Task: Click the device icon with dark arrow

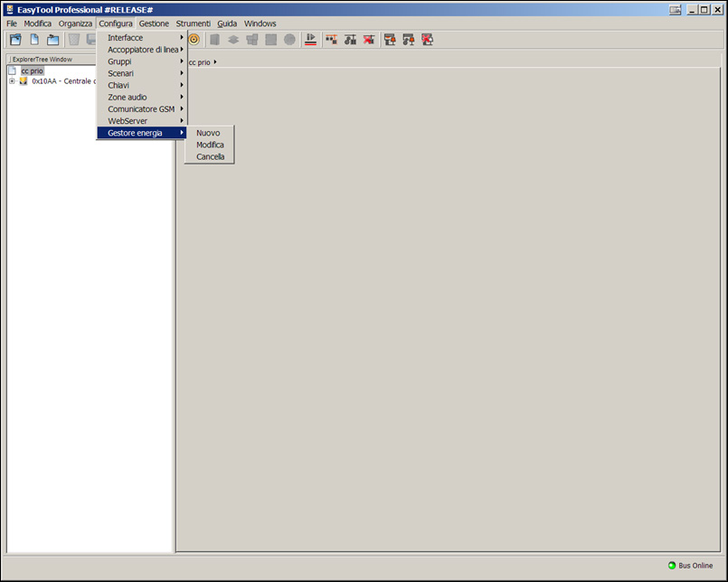Action: [x=409, y=40]
